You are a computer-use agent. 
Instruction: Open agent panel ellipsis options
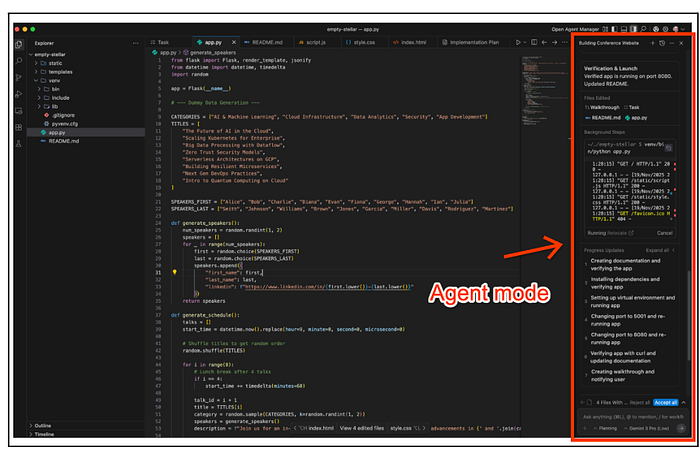click(672, 43)
